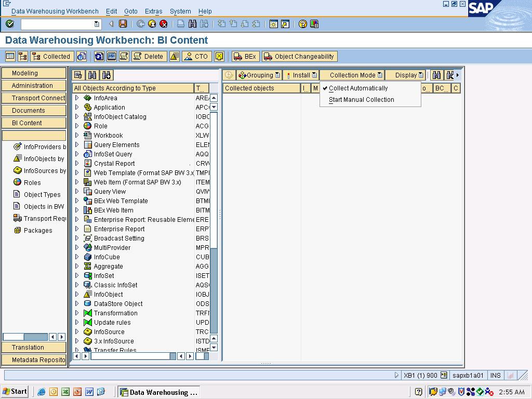Viewport: 532px width, 399px height.
Task: Click the binoculars icon next to Display in collected pane
Action: point(436,75)
